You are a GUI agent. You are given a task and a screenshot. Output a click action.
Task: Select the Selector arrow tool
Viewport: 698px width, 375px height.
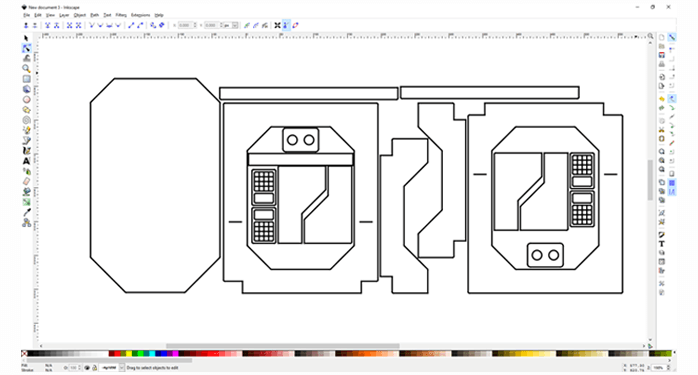(26, 38)
